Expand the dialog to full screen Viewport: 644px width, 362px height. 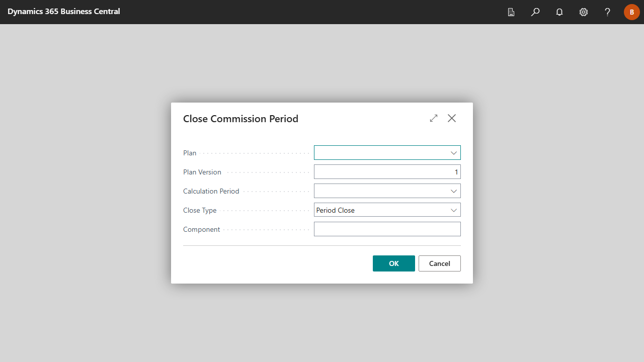pyautogui.click(x=434, y=118)
